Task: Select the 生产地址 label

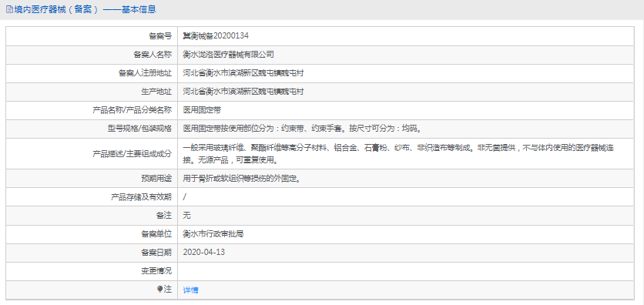Action: click(x=156, y=92)
